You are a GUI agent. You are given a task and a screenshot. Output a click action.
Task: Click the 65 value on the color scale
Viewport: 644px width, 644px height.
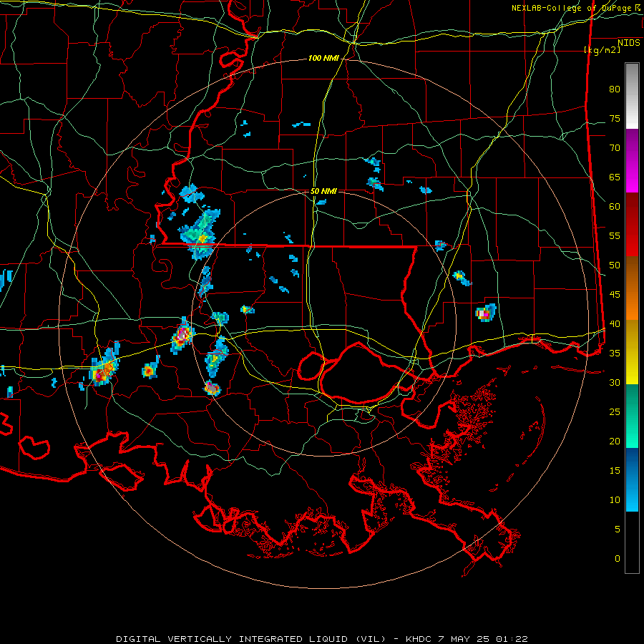tap(615, 177)
